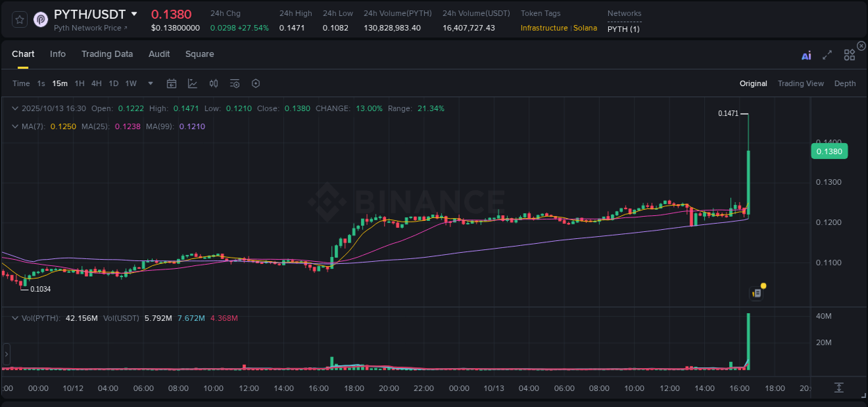Collapse the Vol(PYTH) volume panel

tap(15, 317)
